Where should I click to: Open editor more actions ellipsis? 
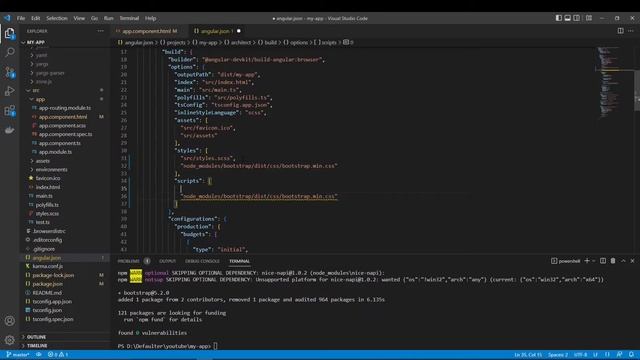pyautogui.click(x=631, y=31)
